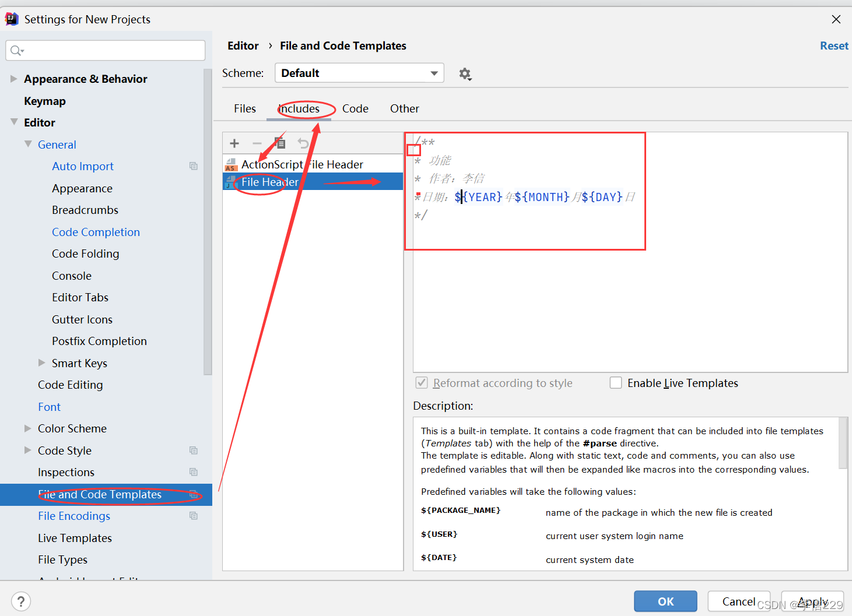Switch to the Other tab

(x=405, y=109)
